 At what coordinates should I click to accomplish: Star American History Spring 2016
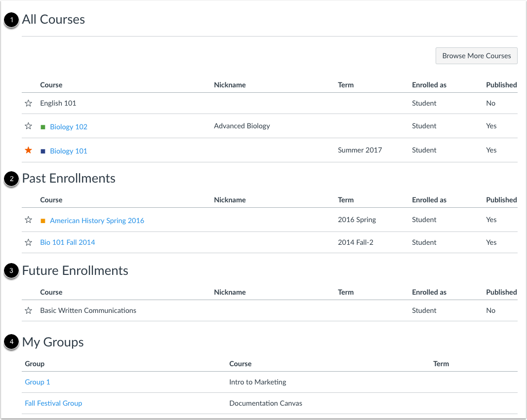coord(28,220)
